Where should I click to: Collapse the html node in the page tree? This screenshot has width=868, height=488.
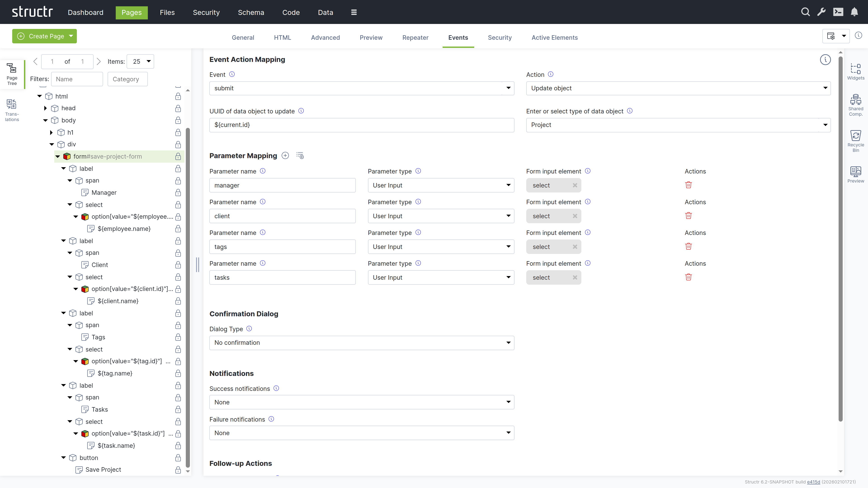tap(39, 96)
